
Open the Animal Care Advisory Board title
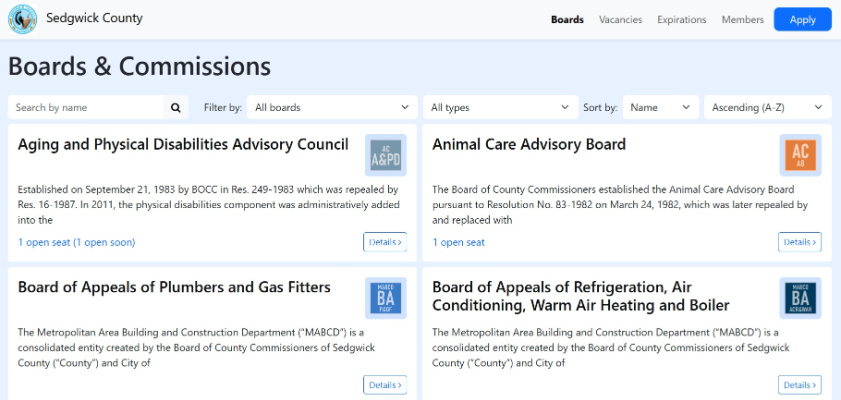pos(529,145)
